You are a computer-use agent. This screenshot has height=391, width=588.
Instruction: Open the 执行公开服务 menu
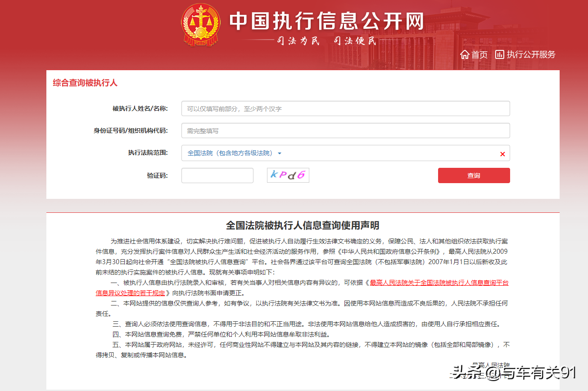[x=531, y=54]
